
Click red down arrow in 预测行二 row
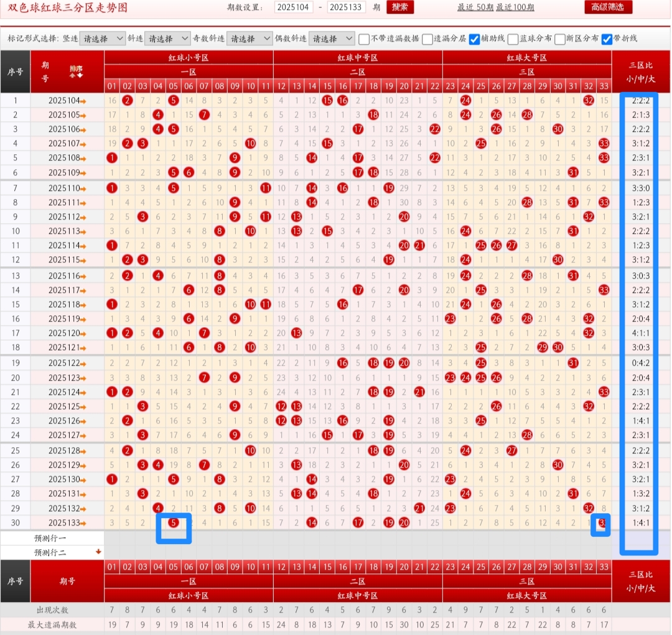tap(98, 552)
